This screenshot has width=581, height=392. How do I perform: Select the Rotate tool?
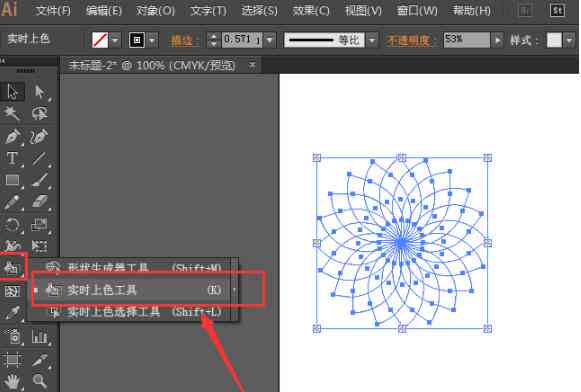(12, 225)
